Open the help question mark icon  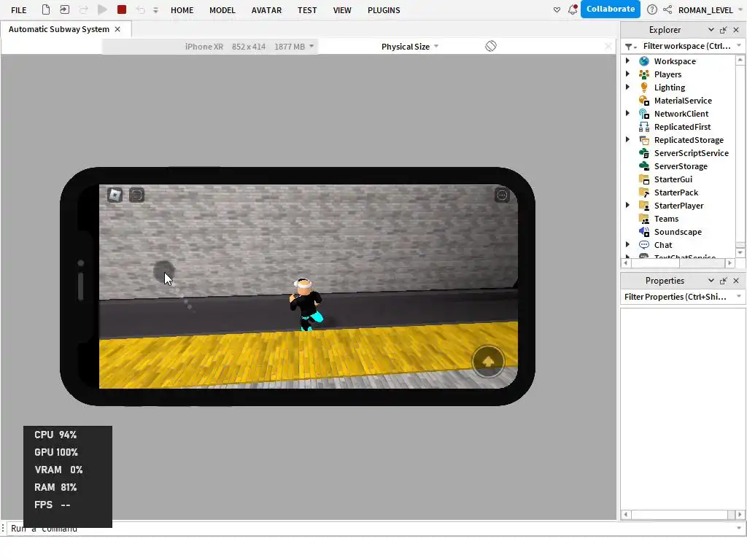(652, 9)
